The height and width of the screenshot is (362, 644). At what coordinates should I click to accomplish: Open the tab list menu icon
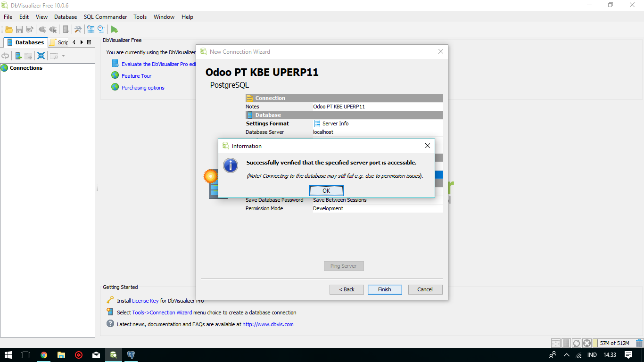click(89, 42)
